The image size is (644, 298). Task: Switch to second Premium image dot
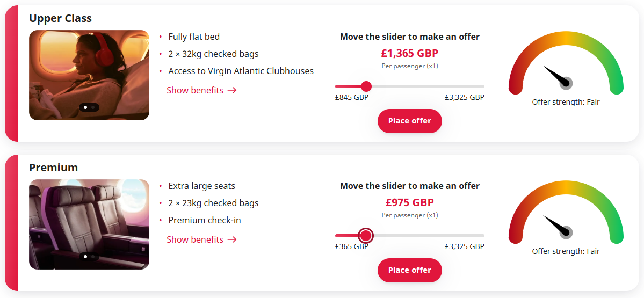tap(93, 257)
